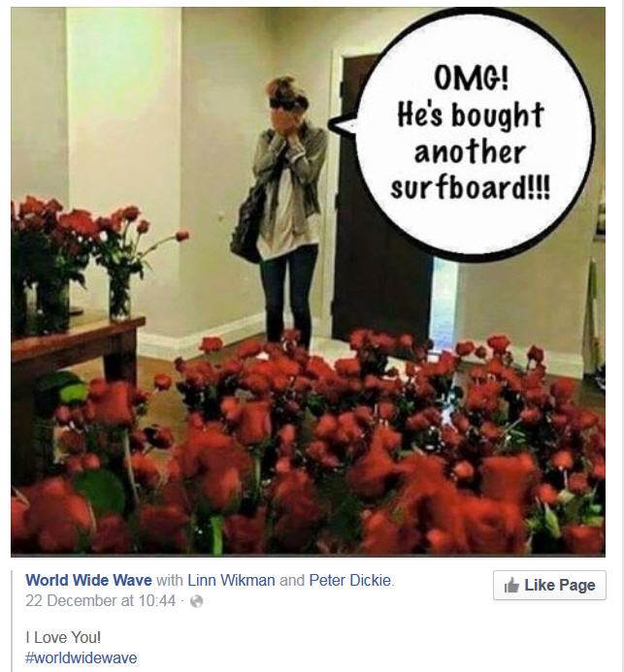624x672 pixels.
Task: Open the World Wide Wave page link
Action: 88,580
